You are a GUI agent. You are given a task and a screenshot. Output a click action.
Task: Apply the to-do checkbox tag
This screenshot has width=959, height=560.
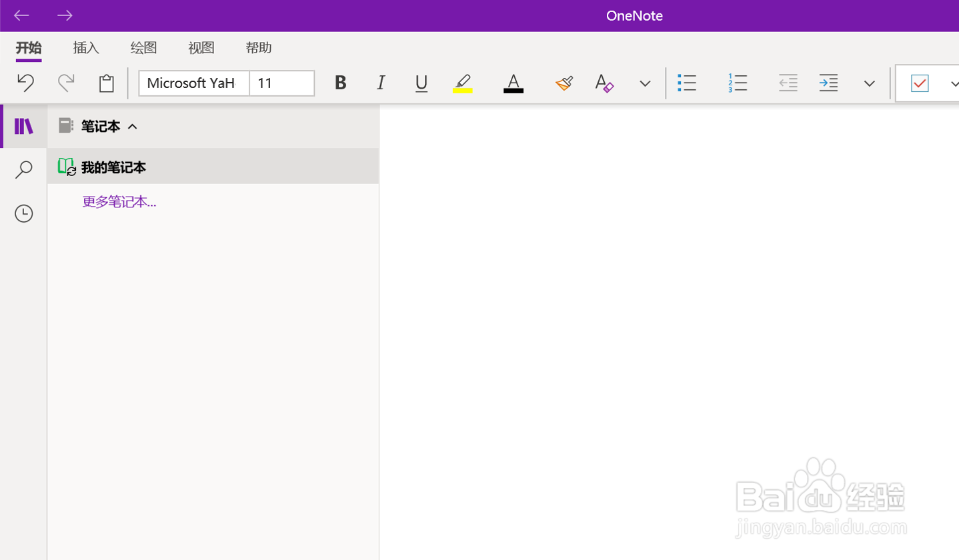[920, 83]
